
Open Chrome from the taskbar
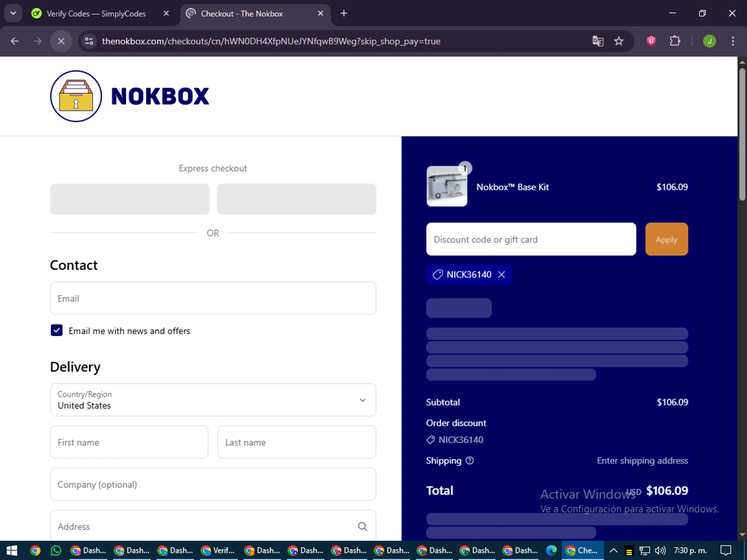[35, 550]
